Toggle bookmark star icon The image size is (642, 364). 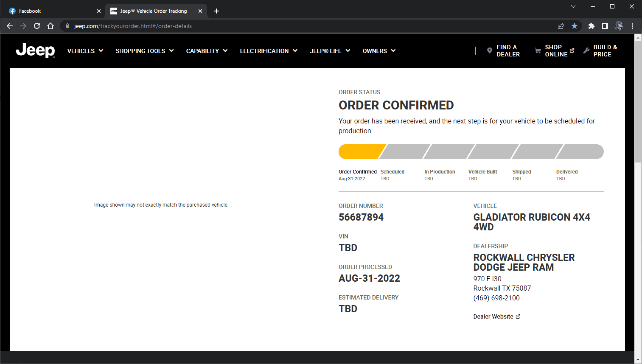(x=575, y=26)
